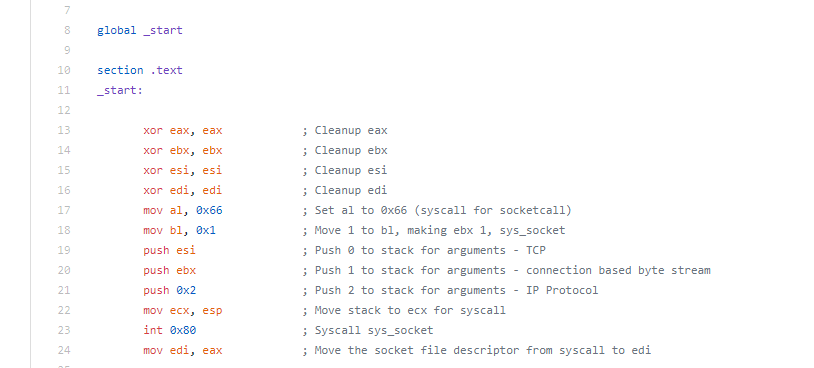Viewport: 814px width, 368px height.
Task: Place cursor on 'connection based byte stream' comment
Action: [x=618, y=270]
